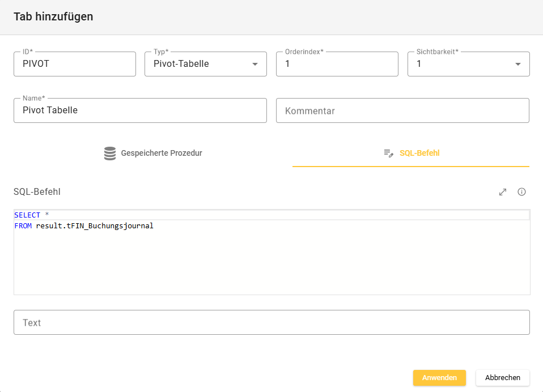This screenshot has width=543, height=392.
Task: Select the Pivot-Tabelle value in Typ
Action: pyautogui.click(x=181, y=64)
